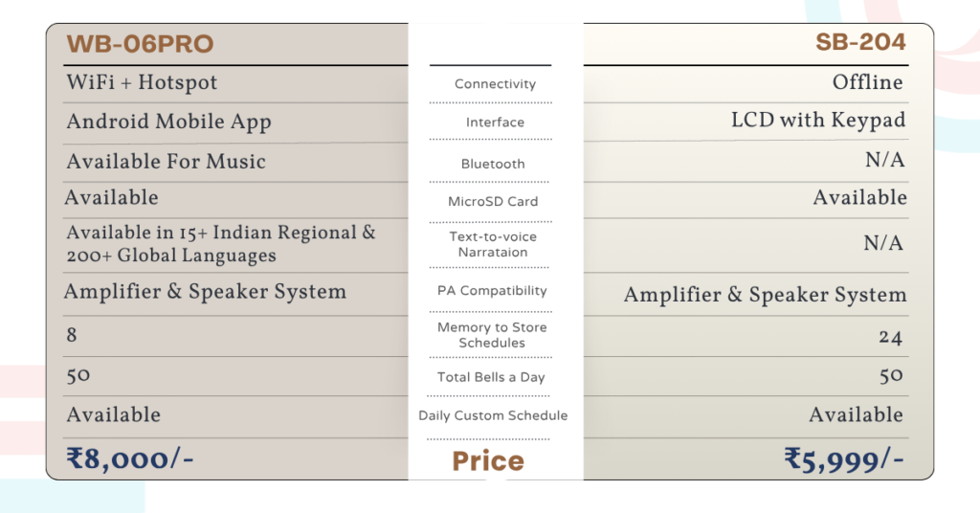Click the Memory to Store Schedules label
Image resolution: width=980 pixels, height=513 pixels.
[492, 335]
